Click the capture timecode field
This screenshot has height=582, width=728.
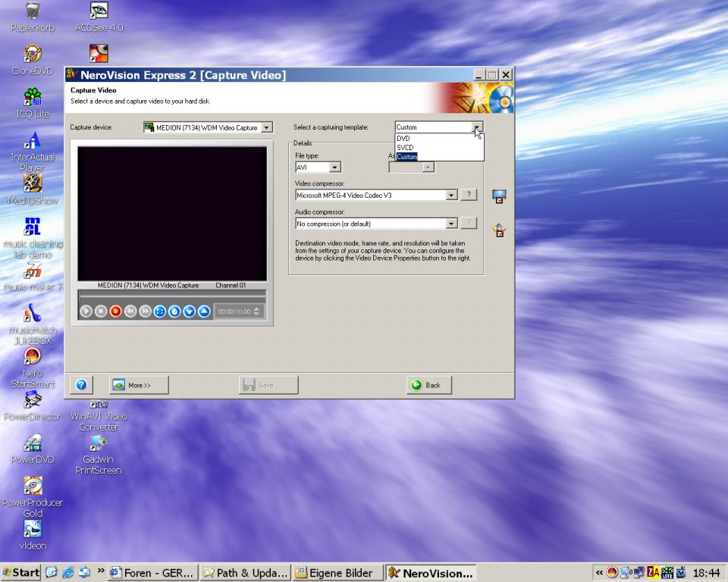point(234,311)
